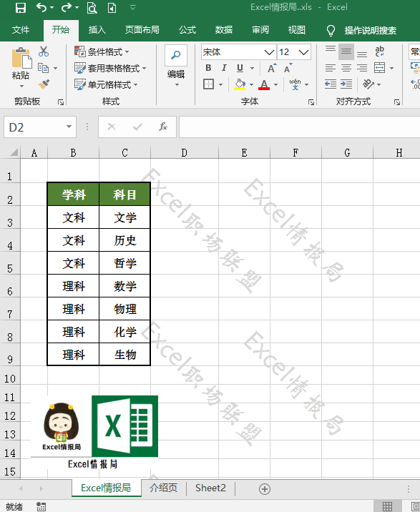Toggle align left
Image resolution: width=420 pixels, height=512 pixels.
pyautogui.click(x=331, y=68)
